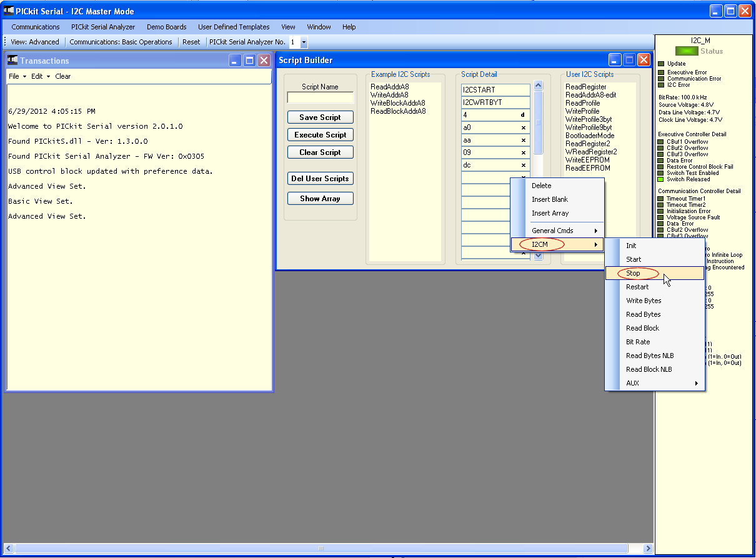The height and width of the screenshot is (558, 756).
Task: Click the Transactions window title icon
Action: pos(12,60)
